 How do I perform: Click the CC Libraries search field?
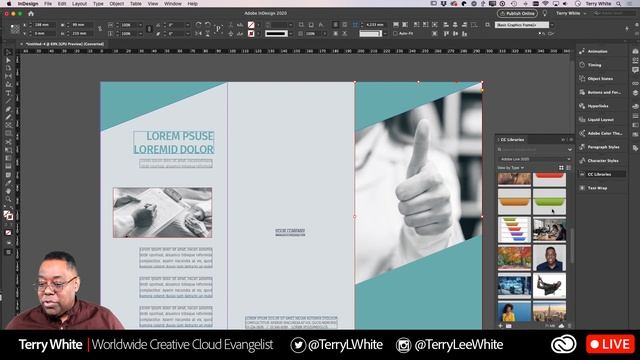(x=532, y=149)
